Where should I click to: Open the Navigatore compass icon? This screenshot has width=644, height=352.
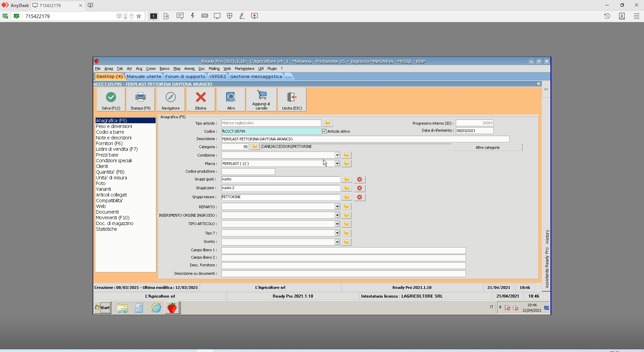[170, 97]
